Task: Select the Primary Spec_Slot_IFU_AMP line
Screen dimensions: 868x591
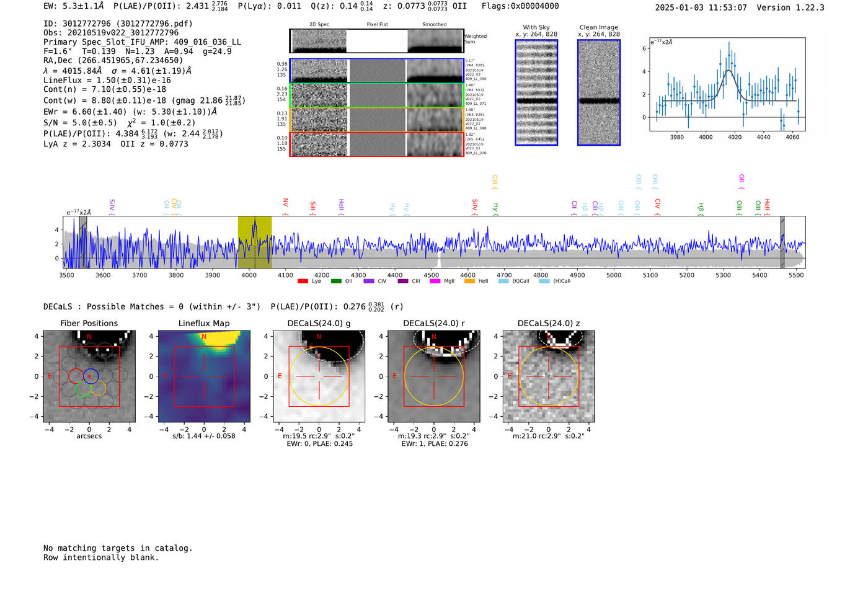Action: (142, 42)
